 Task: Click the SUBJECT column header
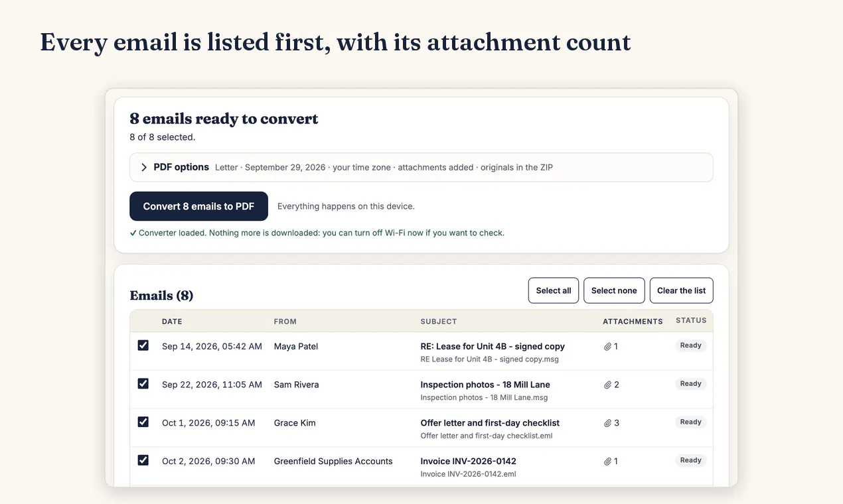click(x=439, y=322)
